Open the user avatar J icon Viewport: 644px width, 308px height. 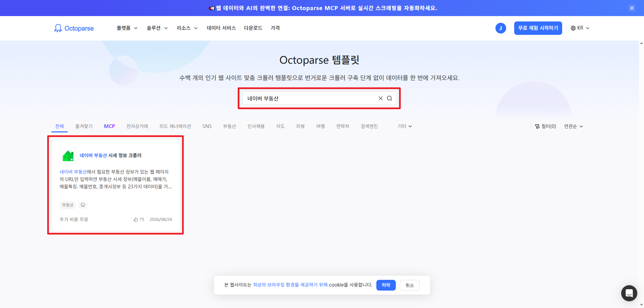(x=500, y=28)
